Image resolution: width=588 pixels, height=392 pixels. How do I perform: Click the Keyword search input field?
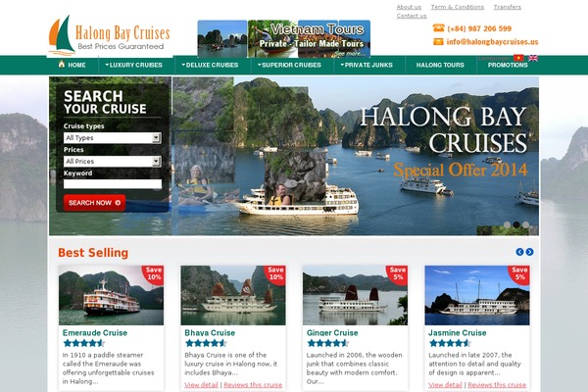click(x=113, y=184)
